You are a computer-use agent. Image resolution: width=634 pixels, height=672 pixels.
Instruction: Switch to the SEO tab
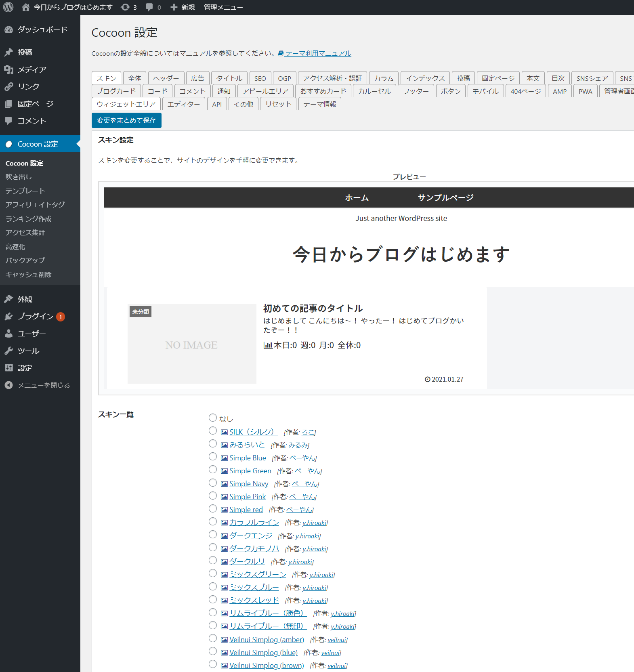[260, 78]
